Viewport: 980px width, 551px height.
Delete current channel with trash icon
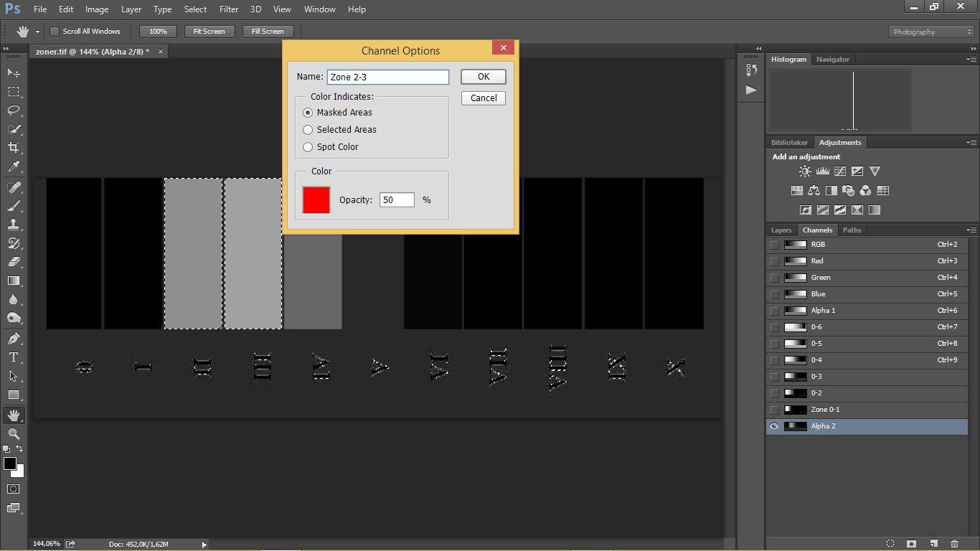(x=954, y=544)
